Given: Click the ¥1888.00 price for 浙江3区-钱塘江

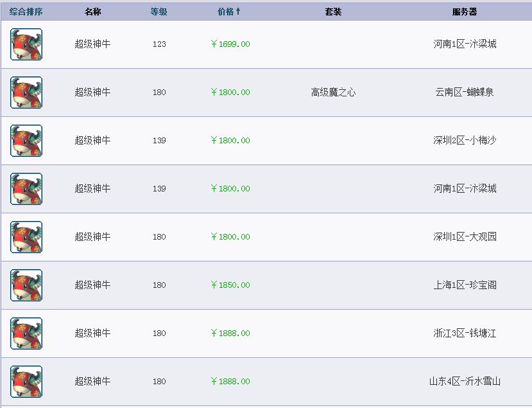Looking at the screenshot, I should pyautogui.click(x=230, y=333).
